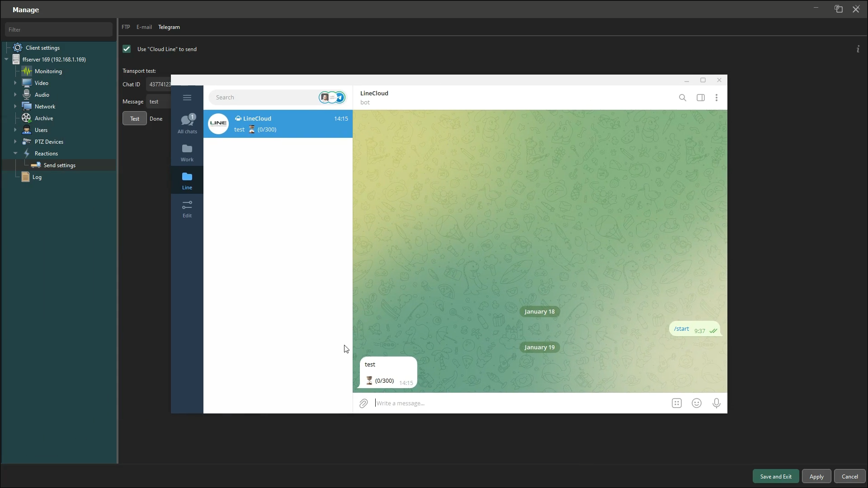Click January 18 date badge

539,311
